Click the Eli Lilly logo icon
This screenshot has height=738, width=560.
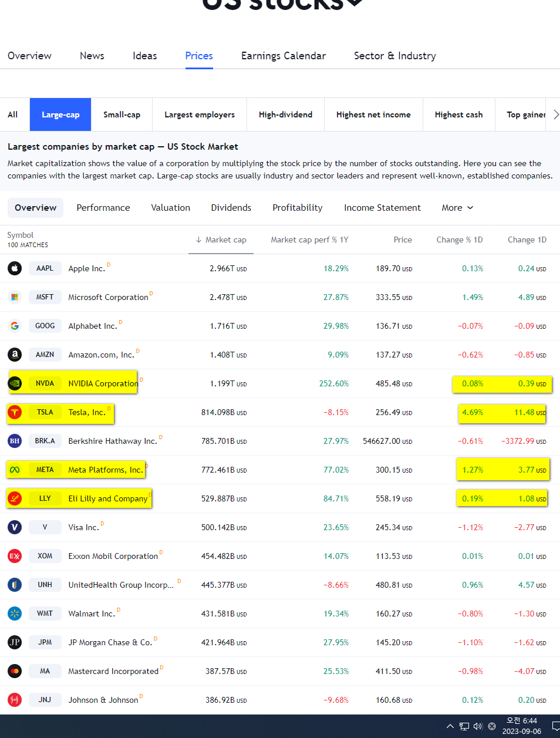point(15,498)
